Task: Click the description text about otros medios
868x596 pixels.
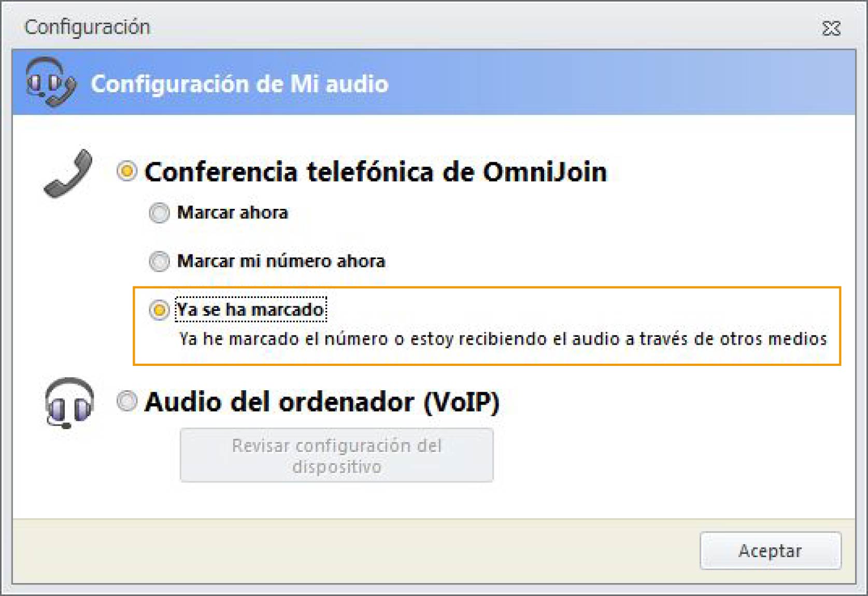Action: point(503,339)
